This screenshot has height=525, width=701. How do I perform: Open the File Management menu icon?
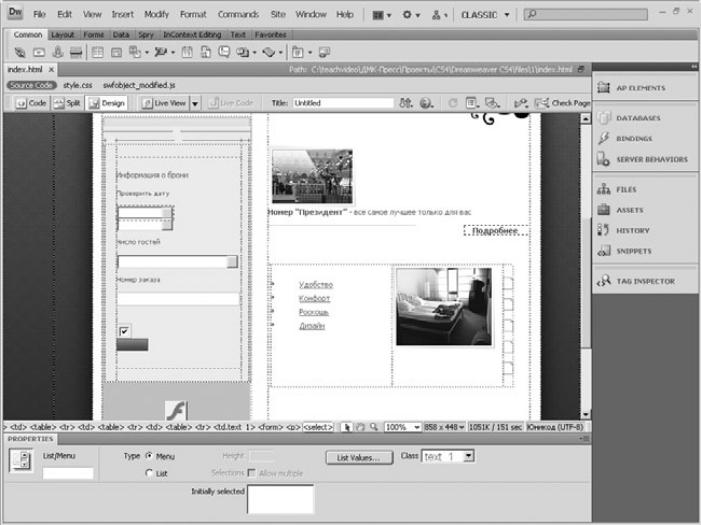pos(406,103)
